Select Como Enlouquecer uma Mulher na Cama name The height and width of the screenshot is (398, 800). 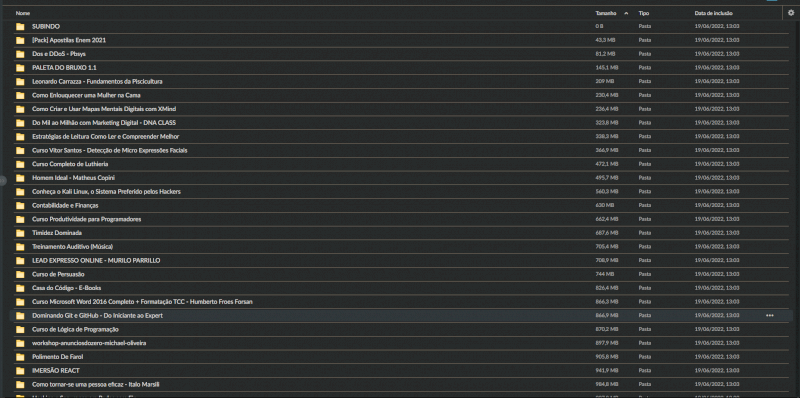(86, 95)
